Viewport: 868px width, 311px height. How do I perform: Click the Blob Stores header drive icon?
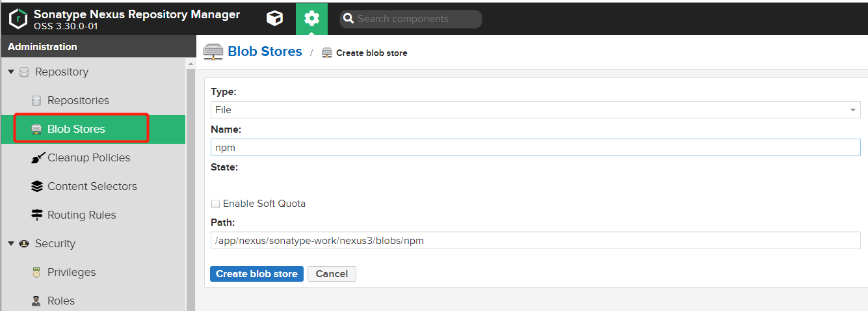(x=213, y=51)
